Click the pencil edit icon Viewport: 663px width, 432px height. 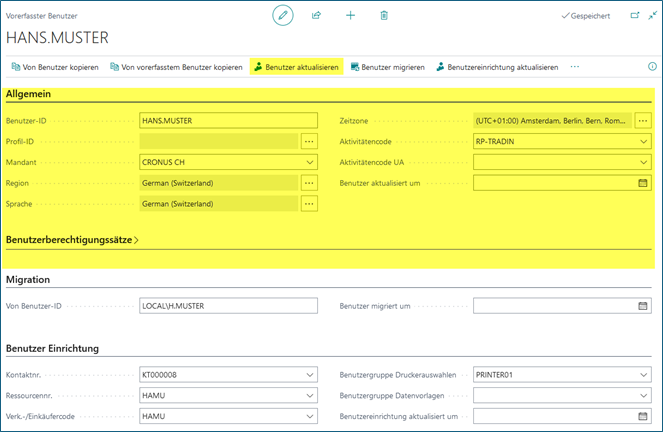click(x=284, y=16)
